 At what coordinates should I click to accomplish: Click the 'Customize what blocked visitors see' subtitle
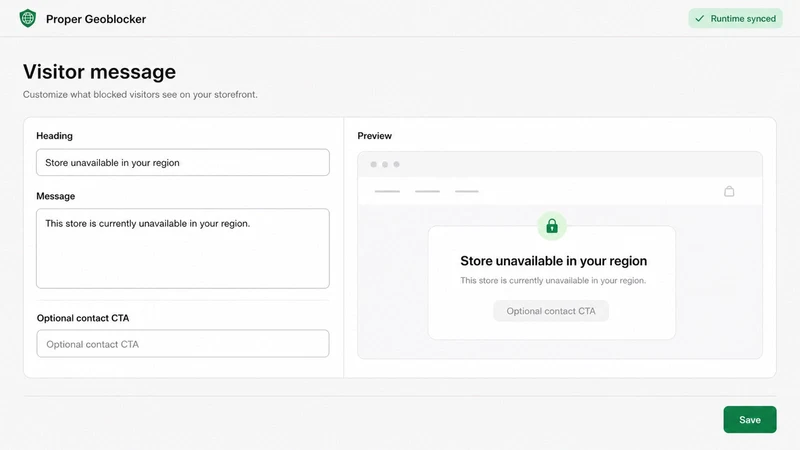140,94
